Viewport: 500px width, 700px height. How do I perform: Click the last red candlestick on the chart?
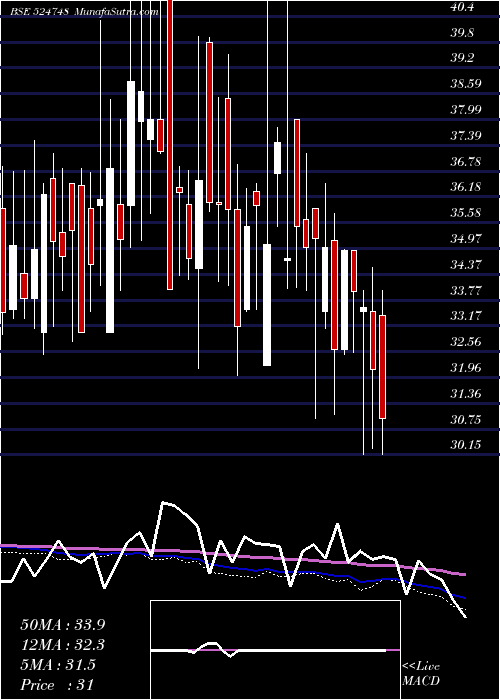coord(383,367)
